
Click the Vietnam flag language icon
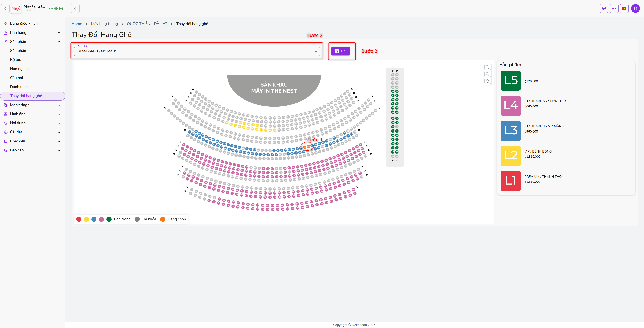[x=624, y=8]
